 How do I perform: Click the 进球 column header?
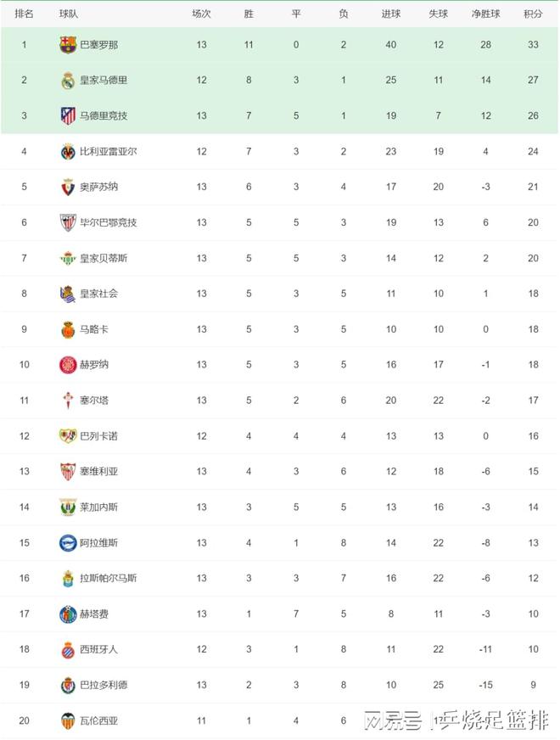tap(391, 14)
